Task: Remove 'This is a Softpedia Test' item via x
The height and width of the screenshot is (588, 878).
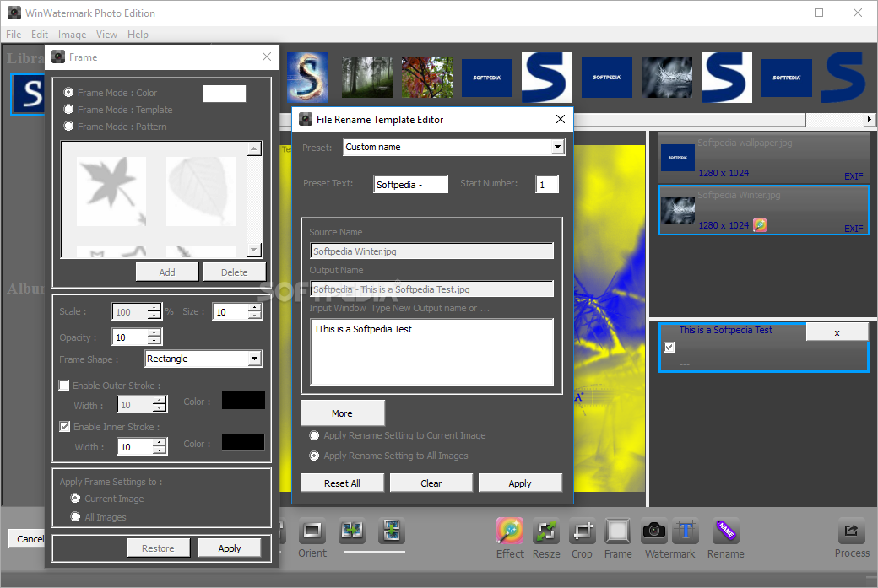Action: 837,332
